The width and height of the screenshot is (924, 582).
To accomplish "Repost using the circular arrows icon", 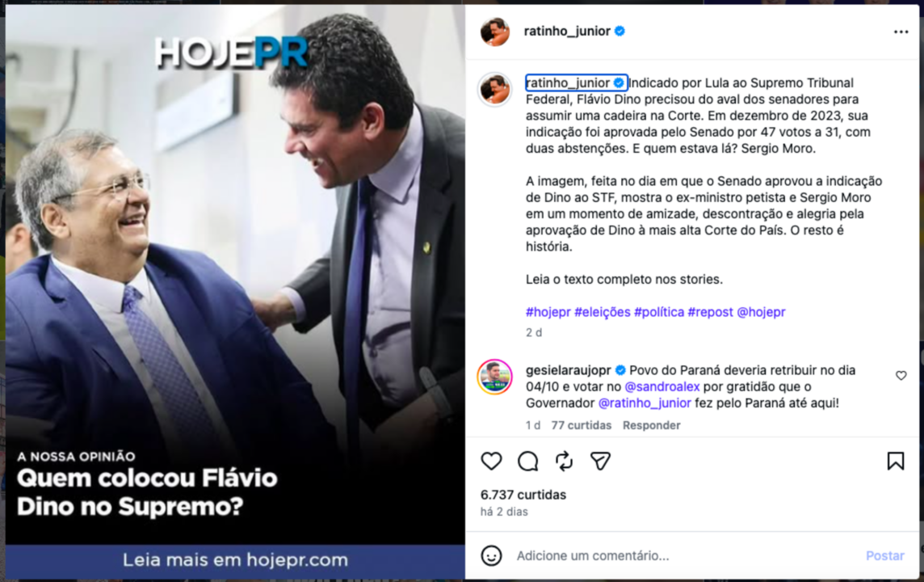I will pos(564,461).
